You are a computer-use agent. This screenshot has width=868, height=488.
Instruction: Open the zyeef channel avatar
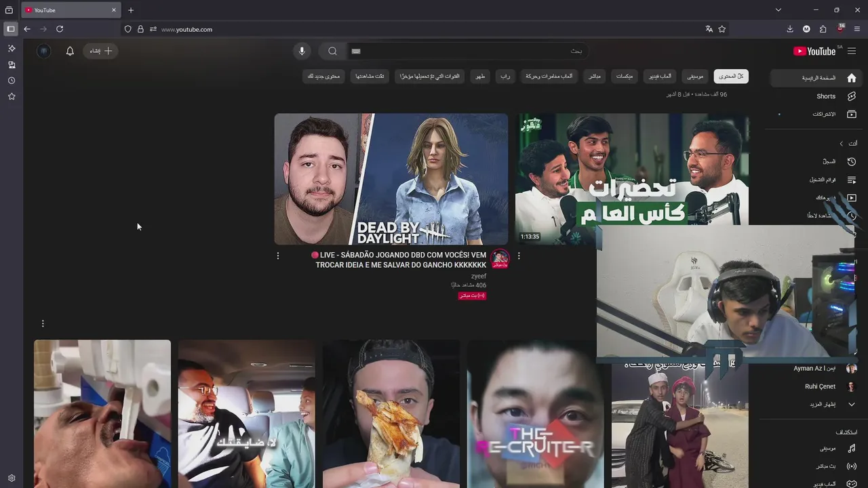click(500, 258)
